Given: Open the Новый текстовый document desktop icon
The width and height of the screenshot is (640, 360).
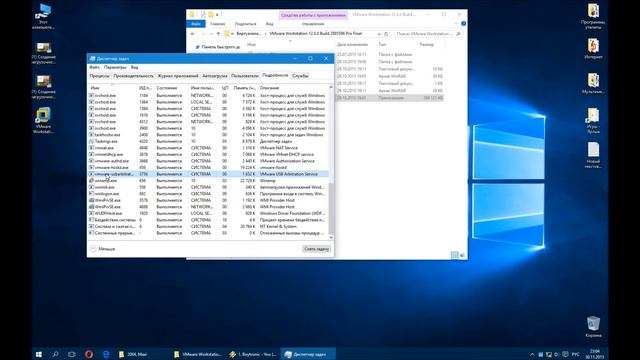Looking at the screenshot, I should point(593,155).
